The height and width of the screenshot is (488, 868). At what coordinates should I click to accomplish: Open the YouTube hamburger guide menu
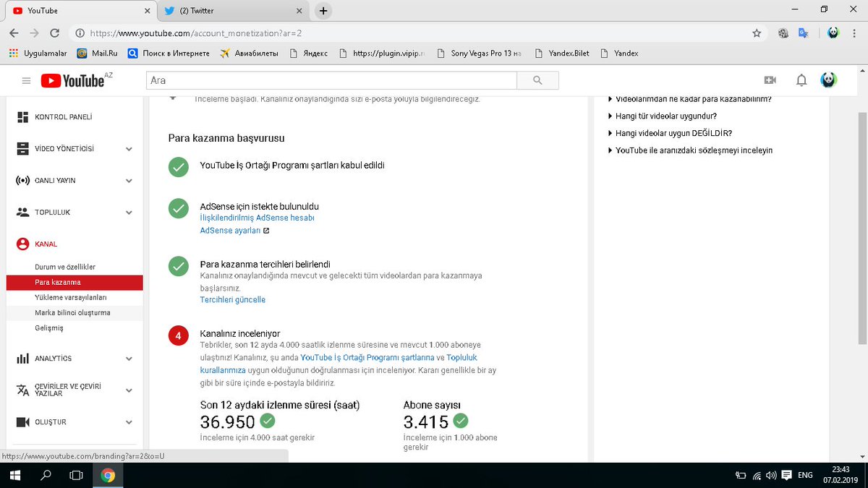pos(26,80)
